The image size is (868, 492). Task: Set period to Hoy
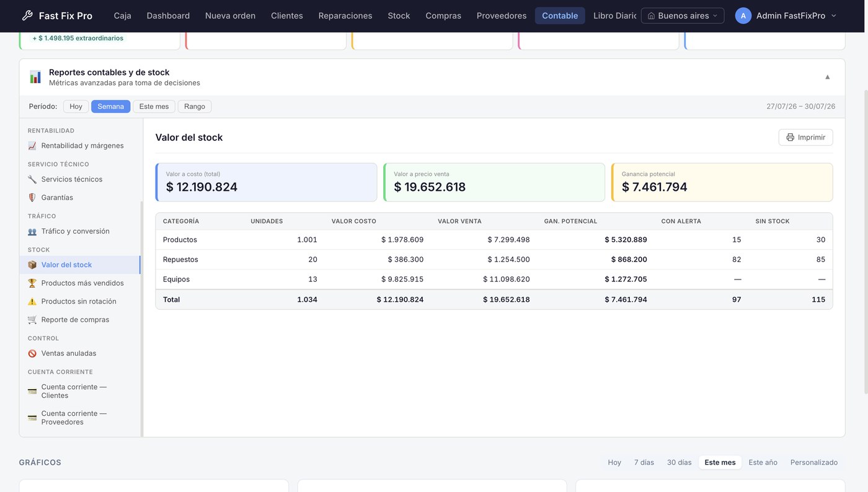(x=76, y=107)
